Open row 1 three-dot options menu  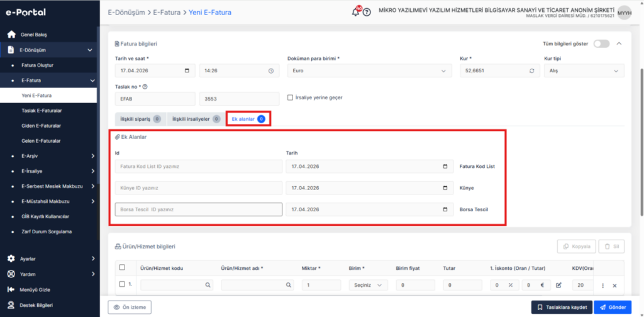tap(603, 286)
